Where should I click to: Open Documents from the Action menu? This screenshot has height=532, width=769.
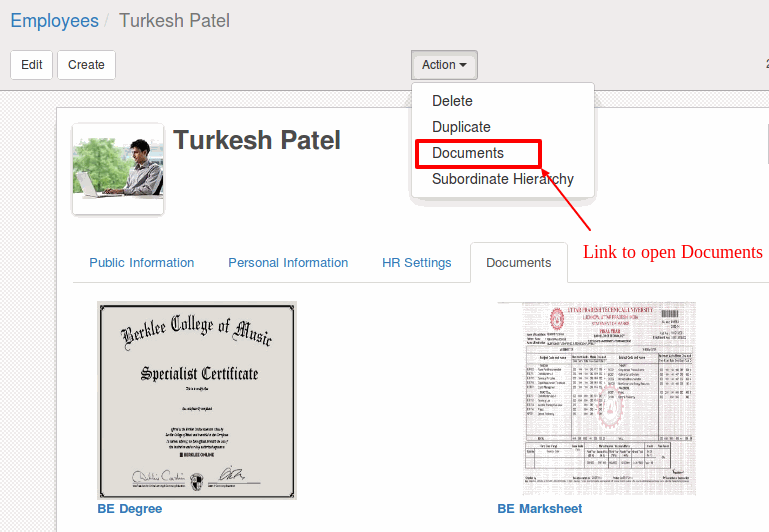(x=468, y=153)
